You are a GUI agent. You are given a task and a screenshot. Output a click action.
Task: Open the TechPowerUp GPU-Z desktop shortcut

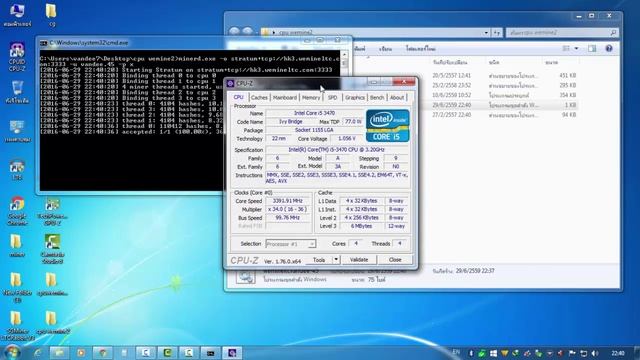coord(52,211)
